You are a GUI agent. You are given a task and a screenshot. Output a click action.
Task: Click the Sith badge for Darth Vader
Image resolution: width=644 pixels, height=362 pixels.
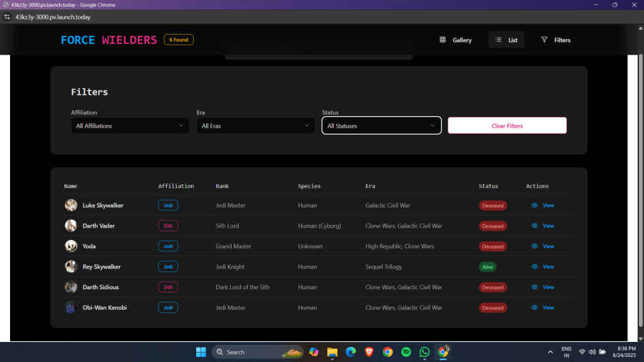point(168,226)
